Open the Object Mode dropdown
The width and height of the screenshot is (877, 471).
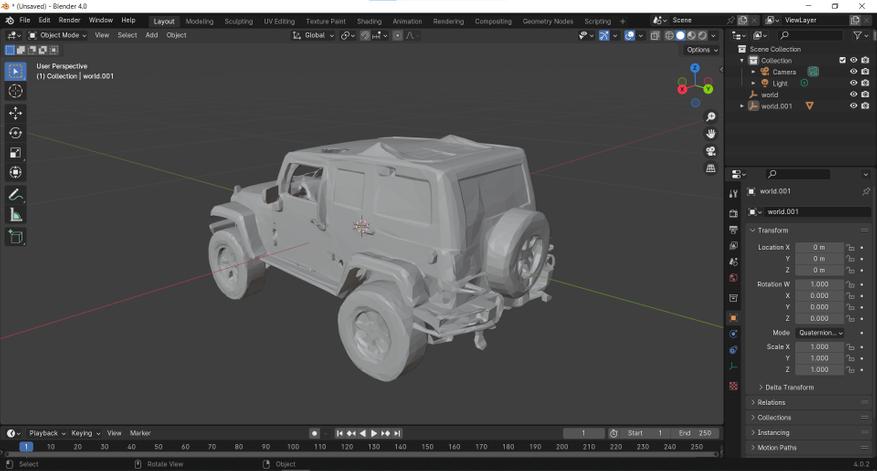point(59,35)
